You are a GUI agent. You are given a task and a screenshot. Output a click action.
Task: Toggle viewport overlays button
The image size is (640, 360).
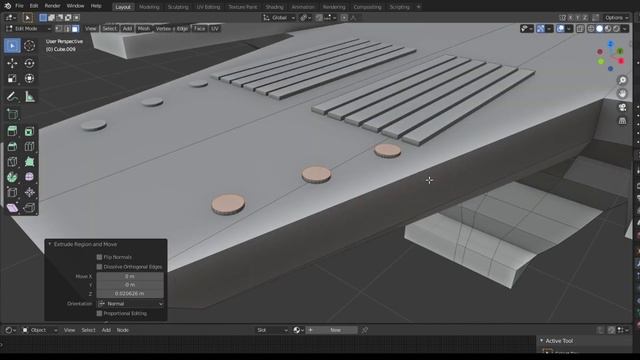pyautogui.click(x=561, y=29)
